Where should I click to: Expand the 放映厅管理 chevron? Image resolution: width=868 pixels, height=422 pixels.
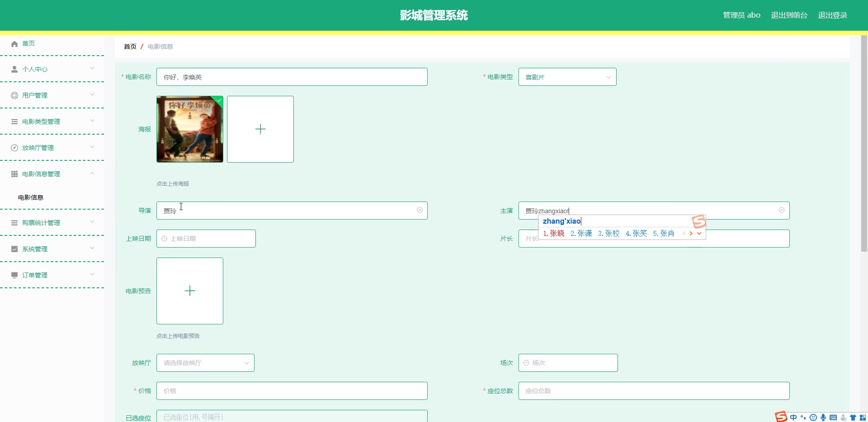[92, 147]
